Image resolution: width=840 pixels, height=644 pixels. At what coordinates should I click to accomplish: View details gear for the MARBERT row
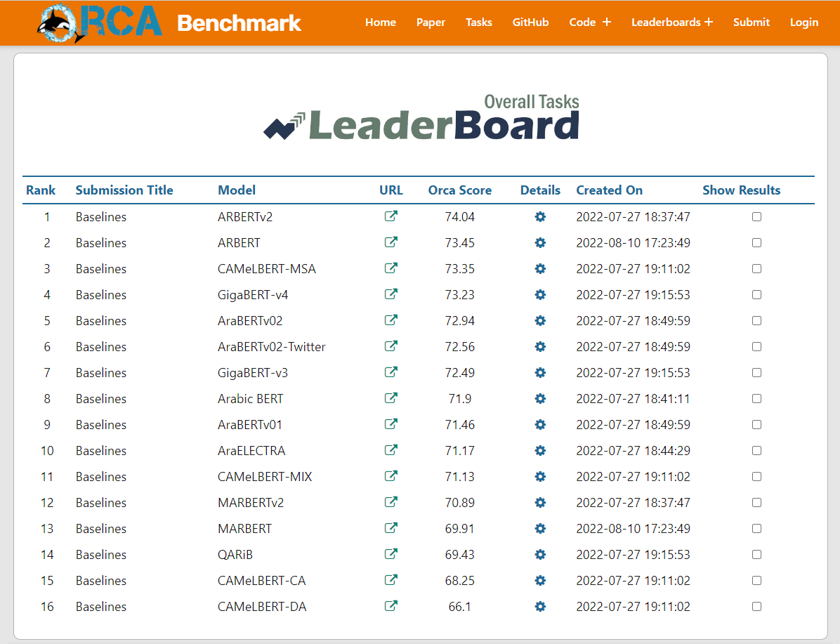pyautogui.click(x=540, y=528)
